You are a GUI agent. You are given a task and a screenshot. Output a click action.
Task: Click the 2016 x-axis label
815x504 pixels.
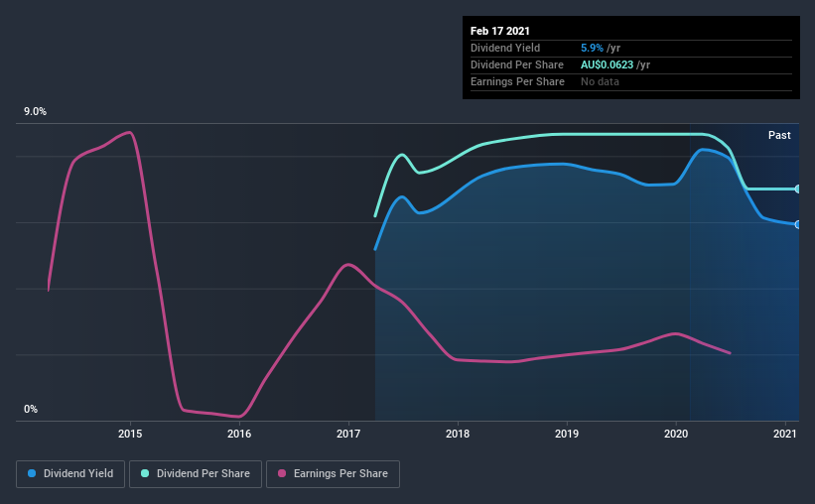[x=239, y=434]
